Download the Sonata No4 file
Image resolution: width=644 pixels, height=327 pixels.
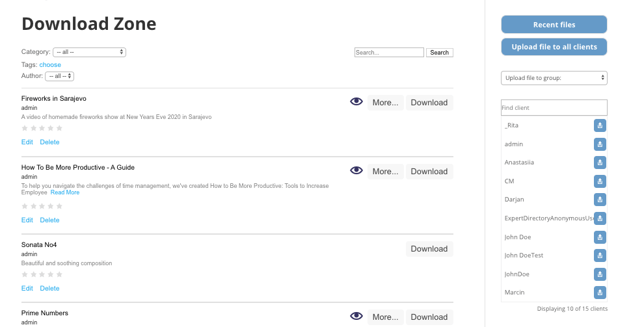pyautogui.click(x=429, y=249)
